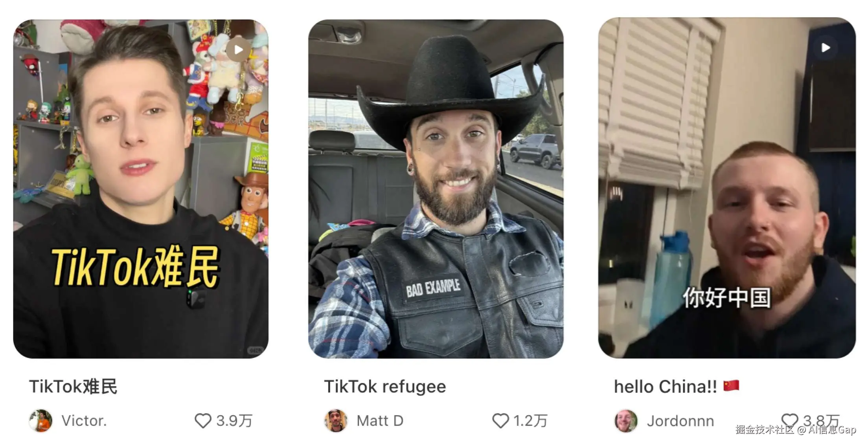Visit the user name Victor.
This screenshot has height=447, width=868.
(x=84, y=421)
